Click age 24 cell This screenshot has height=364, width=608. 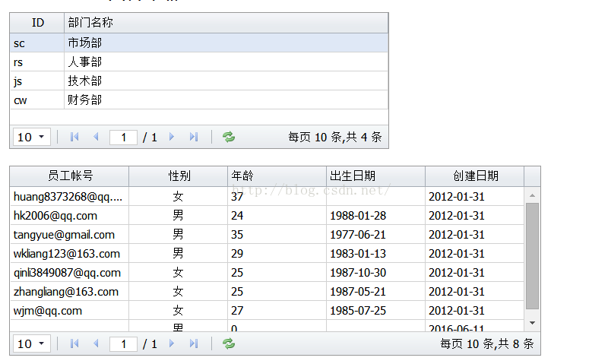pos(277,215)
